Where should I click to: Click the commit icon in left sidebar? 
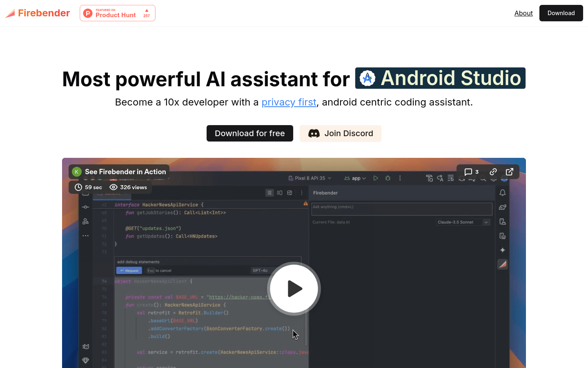pos(85,207)
